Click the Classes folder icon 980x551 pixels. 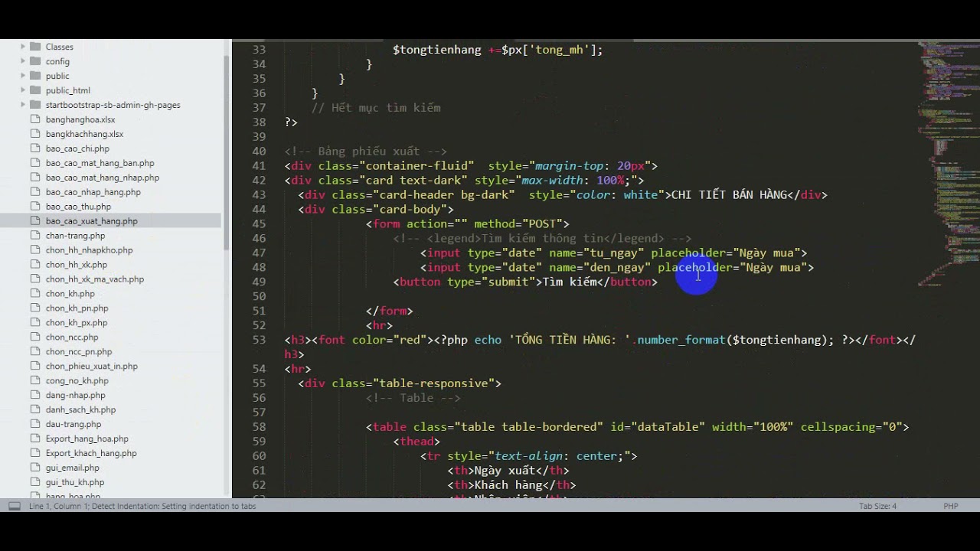pyautogui.click(x=35, y=47)
